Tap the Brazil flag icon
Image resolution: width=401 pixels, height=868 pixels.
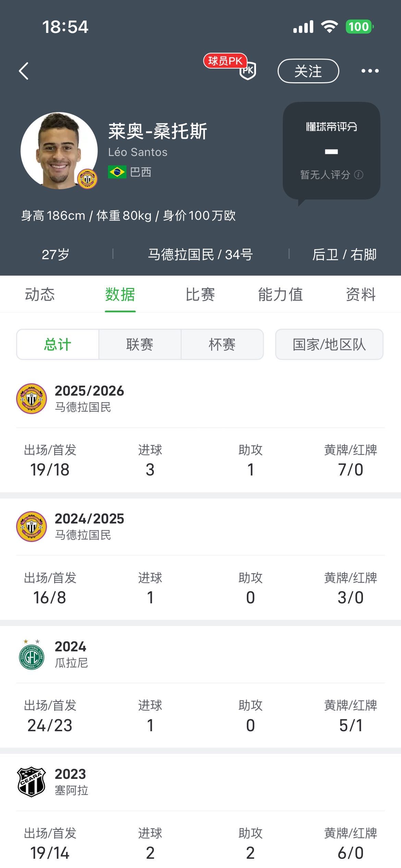[x=117, y=172]
